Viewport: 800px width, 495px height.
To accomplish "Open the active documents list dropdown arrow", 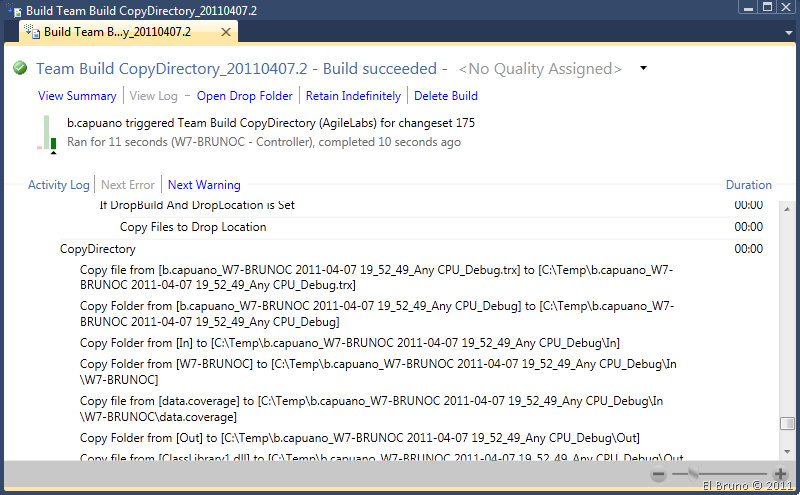I will point(788,33).
